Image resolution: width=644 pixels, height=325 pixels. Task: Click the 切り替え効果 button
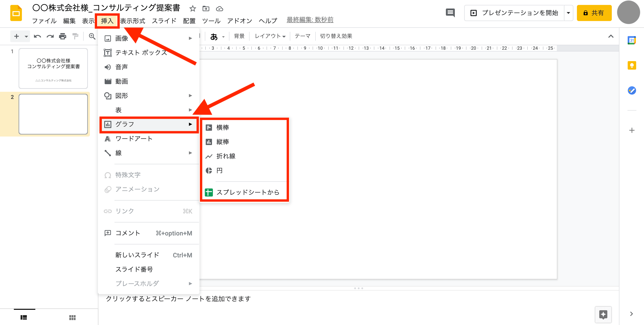pos(336,36)
